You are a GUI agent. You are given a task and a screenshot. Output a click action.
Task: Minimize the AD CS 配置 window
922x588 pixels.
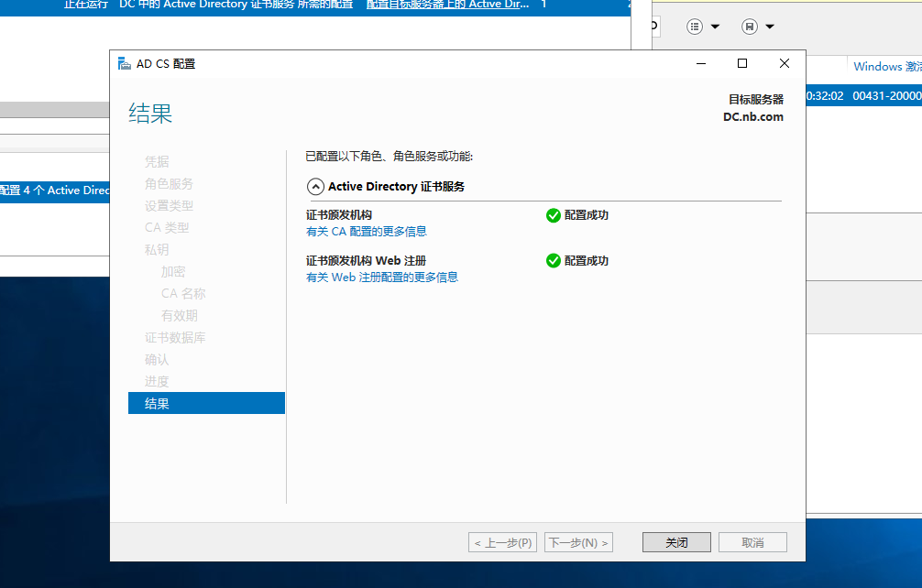(x=701, y=63)
